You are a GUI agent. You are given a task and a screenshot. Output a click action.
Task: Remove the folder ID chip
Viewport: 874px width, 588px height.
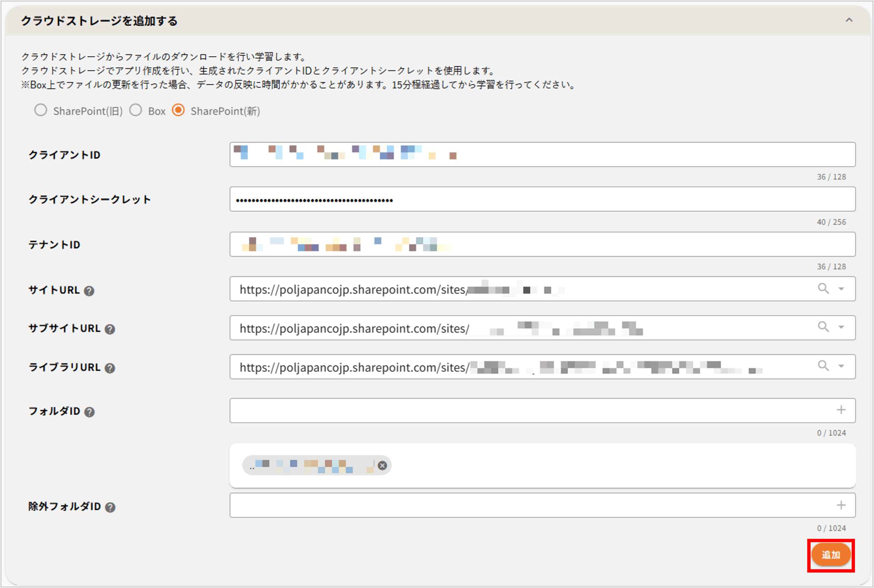pyautogui.click(x=382, y=465)
